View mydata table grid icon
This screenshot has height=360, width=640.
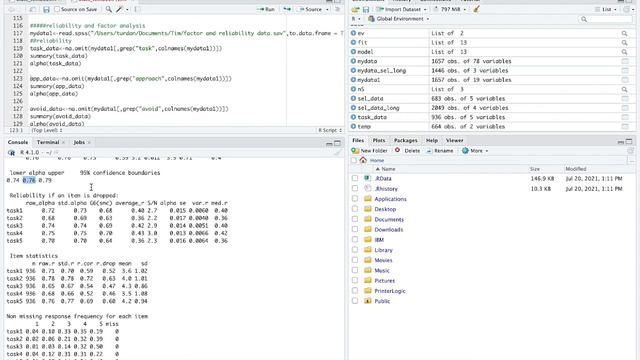click(624, 61)
